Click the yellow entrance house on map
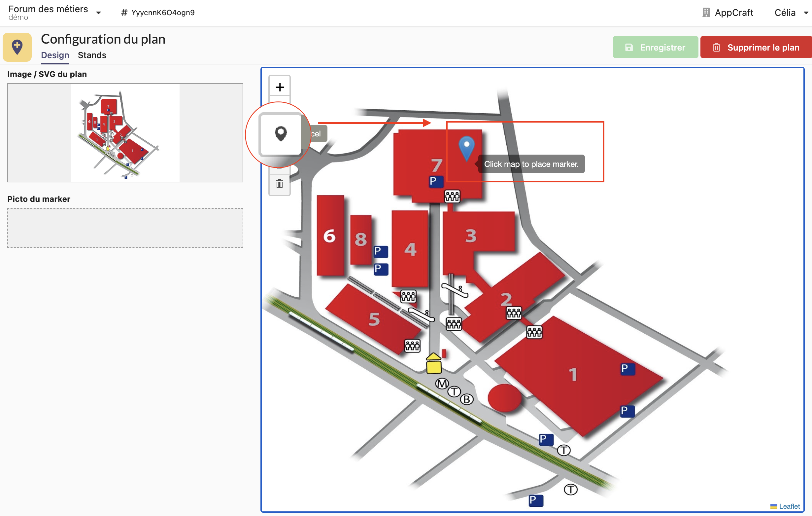The image size is (812, 516). click(x=434, y=363)
